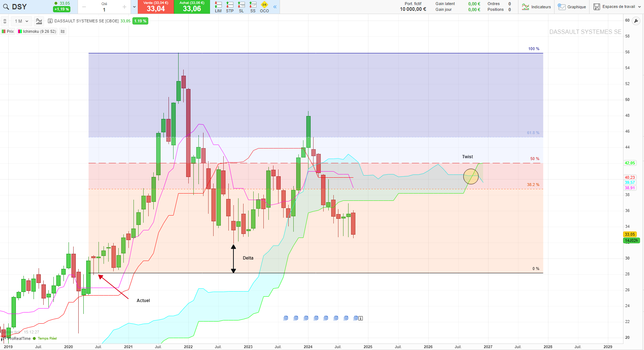The height and width of the screenshot is (350, 644).
Task: Click the 38.2 % Fibonacci level label
Action: click(x=533, y=185)
